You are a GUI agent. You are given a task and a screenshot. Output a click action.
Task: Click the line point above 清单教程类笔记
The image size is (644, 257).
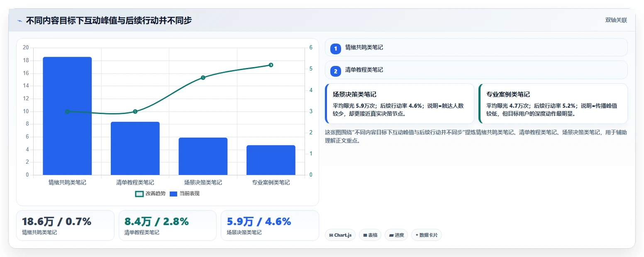tap(135, 112)
